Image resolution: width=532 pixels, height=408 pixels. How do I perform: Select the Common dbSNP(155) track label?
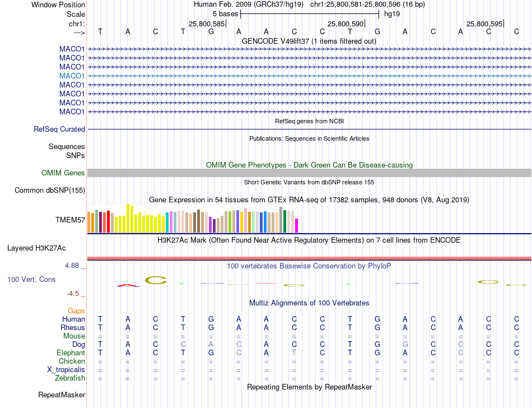[49, 190]
